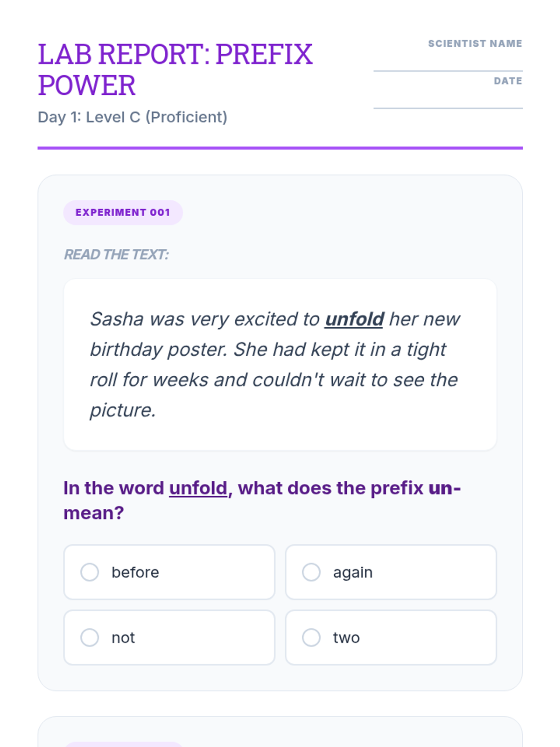The image size is (560, 747).
Task: Choose the "not" radio button
Action: click(x=90, y=637)
